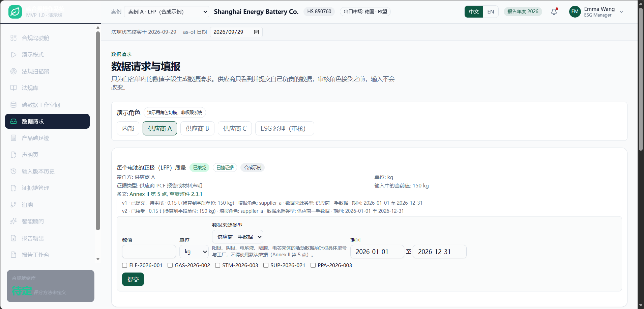Image resolution: width=644 pixels, height=309 pixels.
Task: Open the kg unit dropdown
Action: 194,252
